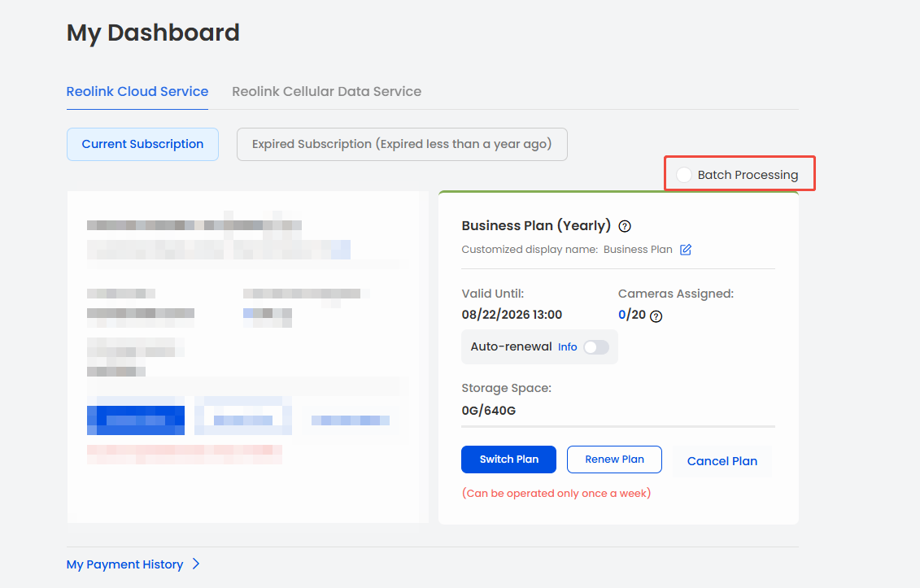Open the Auto-renewal Info link
Screen dimensions: 920x588
[x=567, y=346]
